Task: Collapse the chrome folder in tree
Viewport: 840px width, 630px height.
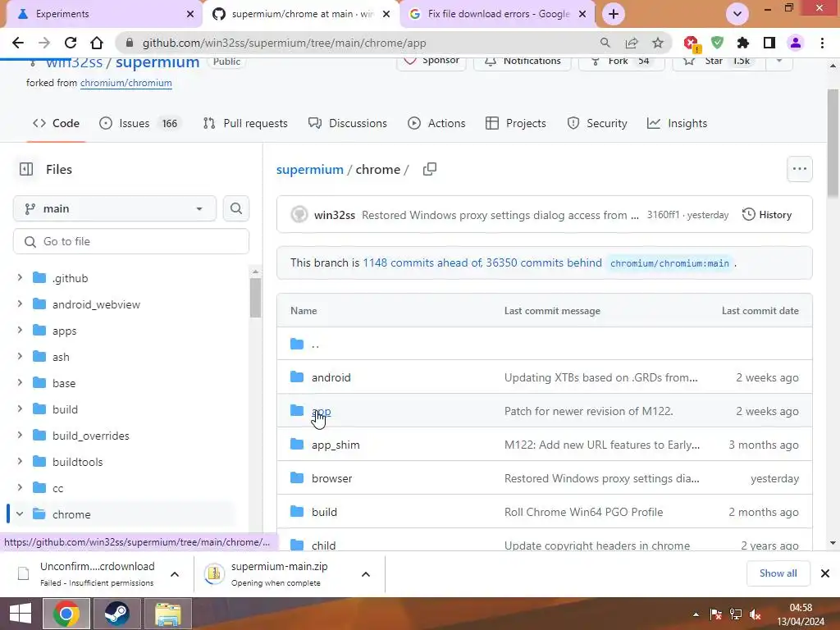Action: click(20, 514)
